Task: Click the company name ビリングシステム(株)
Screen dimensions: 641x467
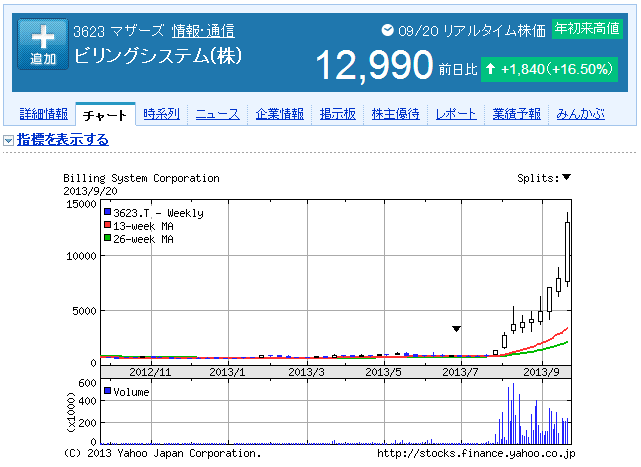Action: tap(158, 56)
